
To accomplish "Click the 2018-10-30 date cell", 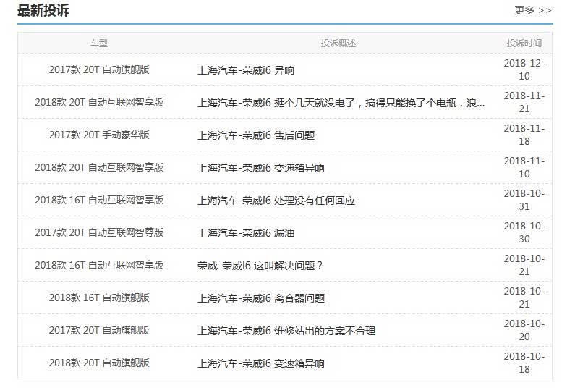I will tap(524, 232).
